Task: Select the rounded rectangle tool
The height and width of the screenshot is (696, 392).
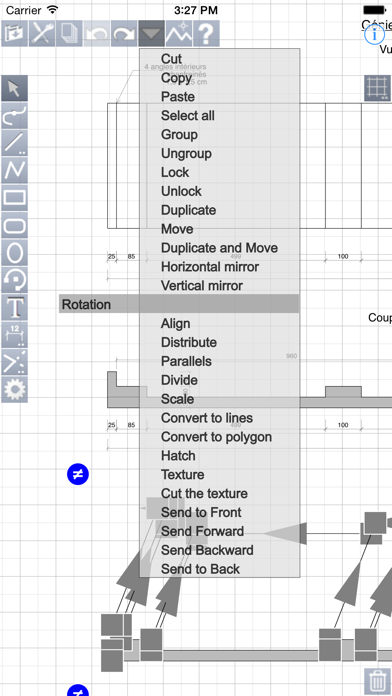Action: 15,225
